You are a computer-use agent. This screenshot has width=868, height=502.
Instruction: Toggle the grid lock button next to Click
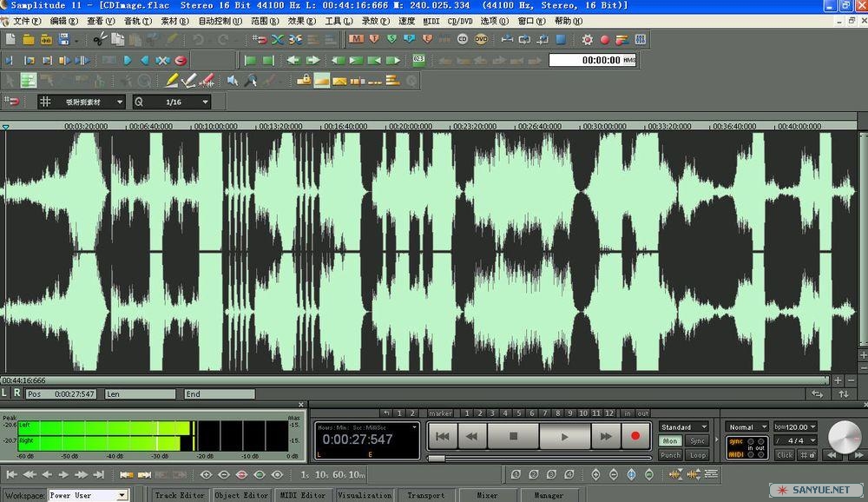807,455
